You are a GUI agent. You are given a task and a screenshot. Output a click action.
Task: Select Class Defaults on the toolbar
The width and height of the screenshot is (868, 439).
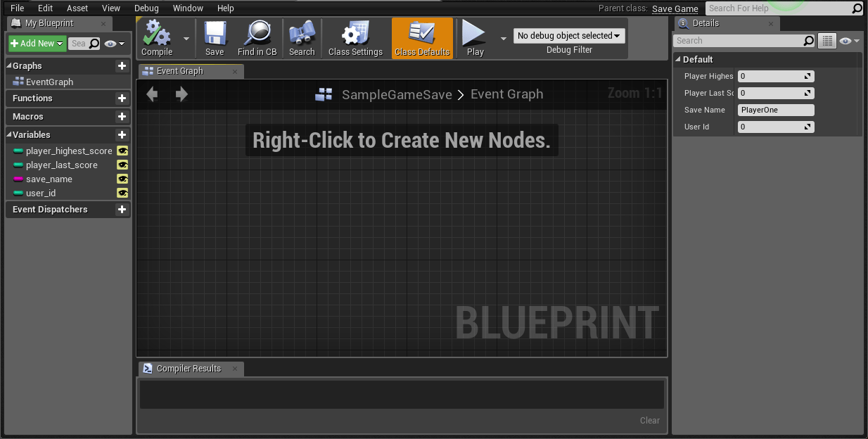click(x=421, y=38)
